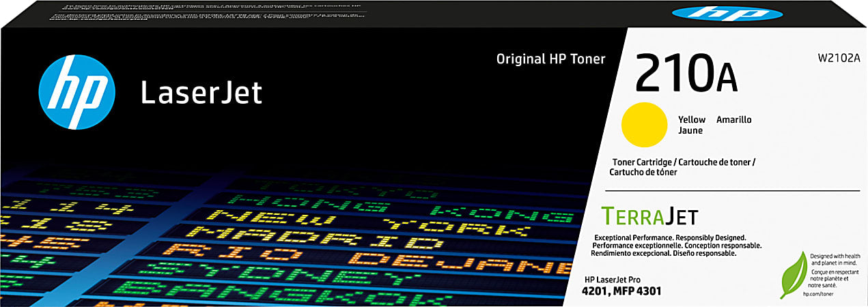Click "Performance exceptionnelle. Conception responsable." line

[678, 244]
